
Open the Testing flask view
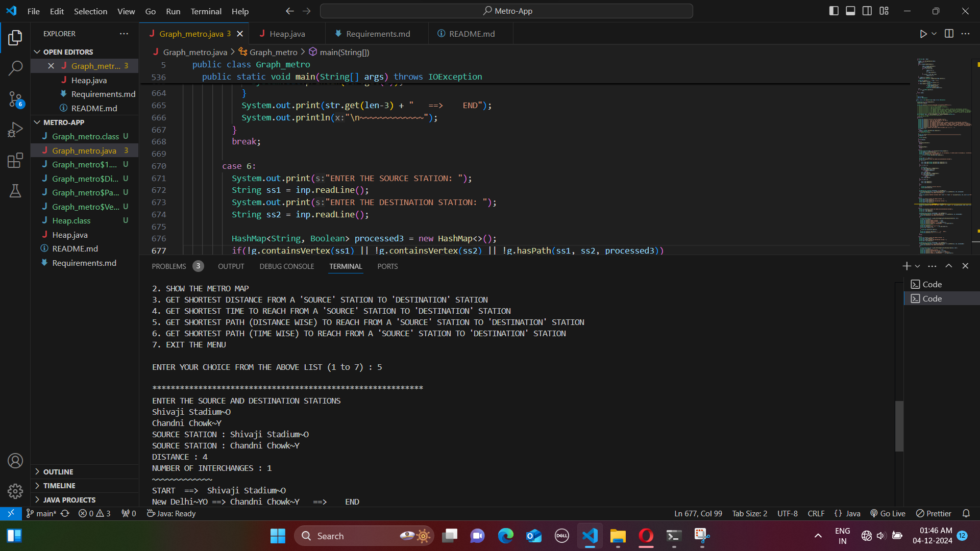click(15, 191)
